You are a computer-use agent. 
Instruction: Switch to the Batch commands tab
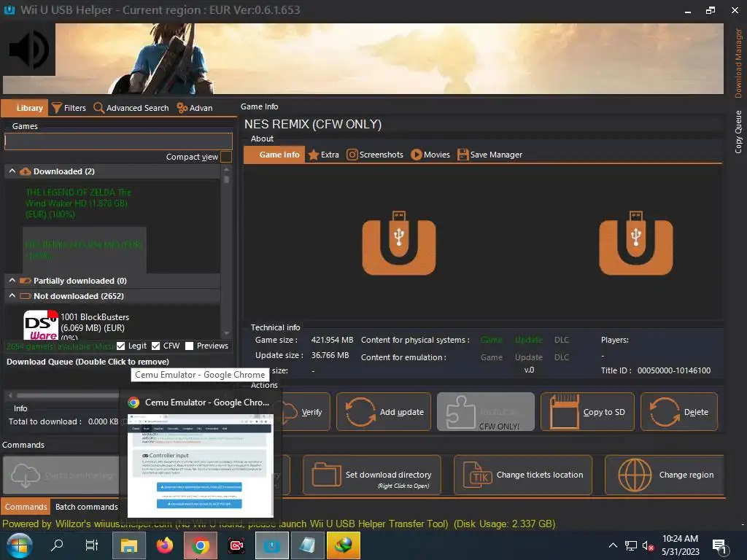(x=86, y=507)
